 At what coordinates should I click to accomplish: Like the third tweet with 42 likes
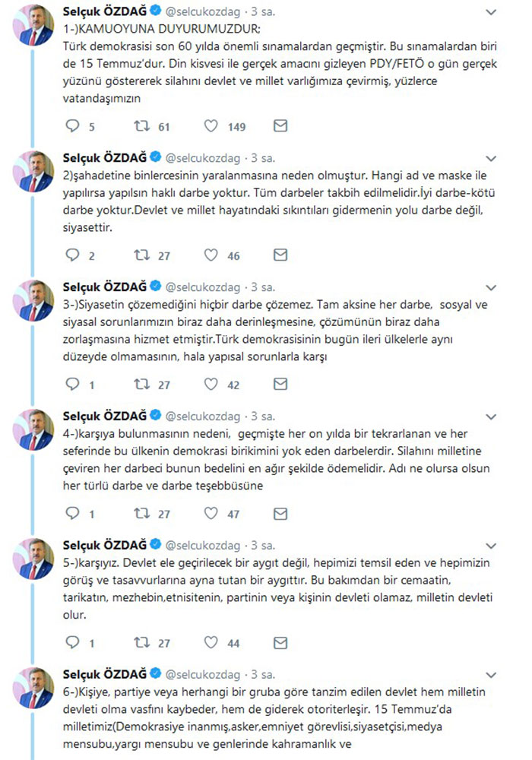pos(212,385)
